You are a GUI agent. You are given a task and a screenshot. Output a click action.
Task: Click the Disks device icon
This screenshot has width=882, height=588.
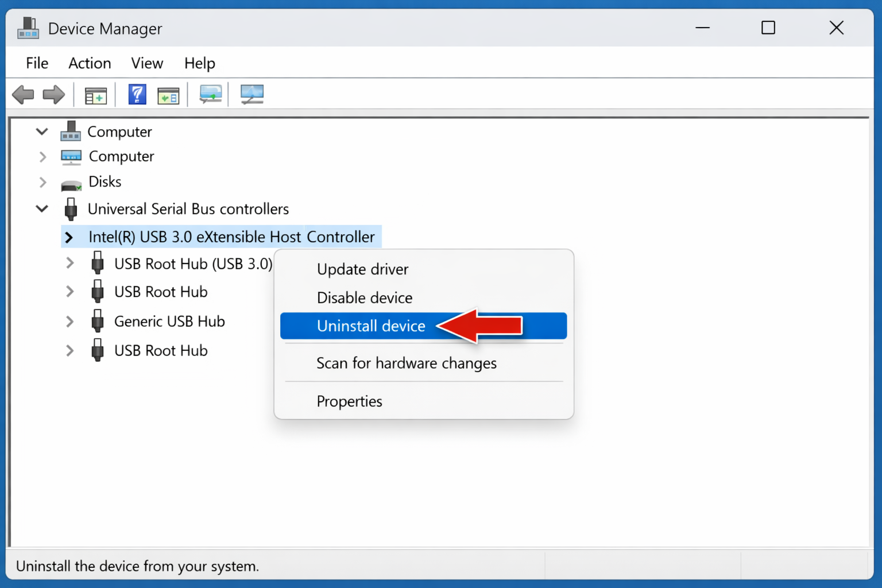(70, 182)
